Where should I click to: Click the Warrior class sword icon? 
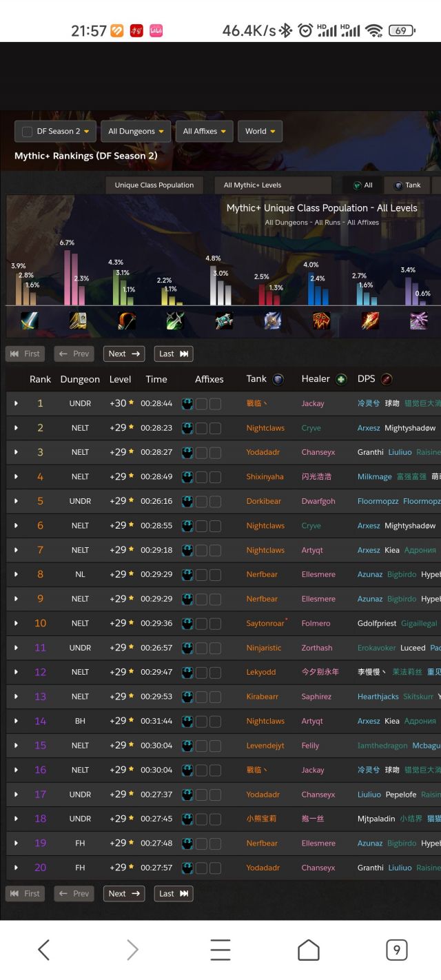29,320
